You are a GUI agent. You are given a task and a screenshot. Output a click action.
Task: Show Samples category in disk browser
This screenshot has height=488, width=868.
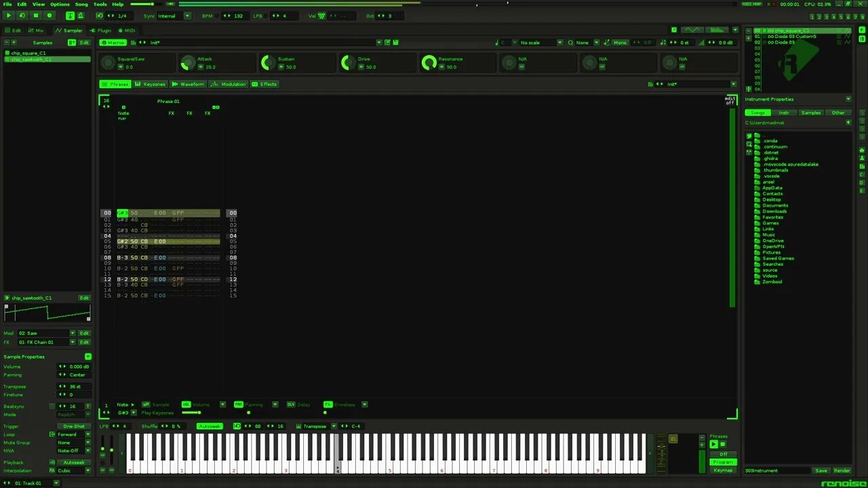[811, 113]
